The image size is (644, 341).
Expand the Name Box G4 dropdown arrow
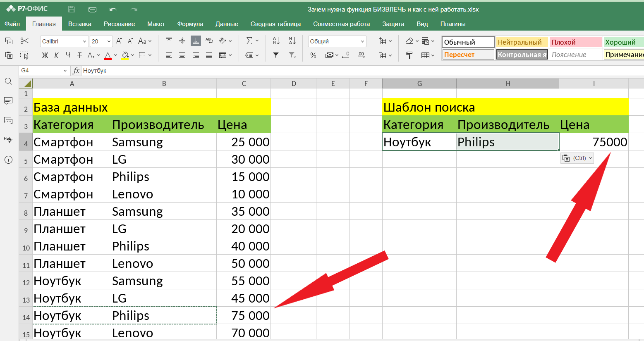pyautogui.click(x=65, y=71)
